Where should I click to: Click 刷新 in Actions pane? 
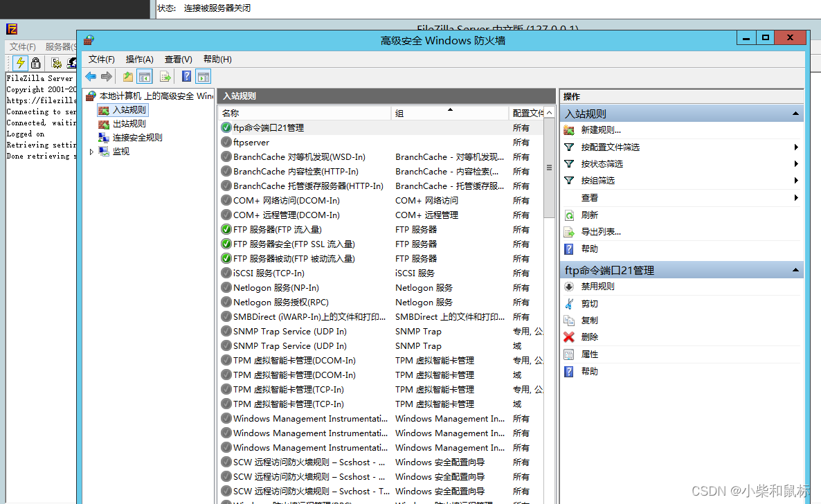[590, 215]
